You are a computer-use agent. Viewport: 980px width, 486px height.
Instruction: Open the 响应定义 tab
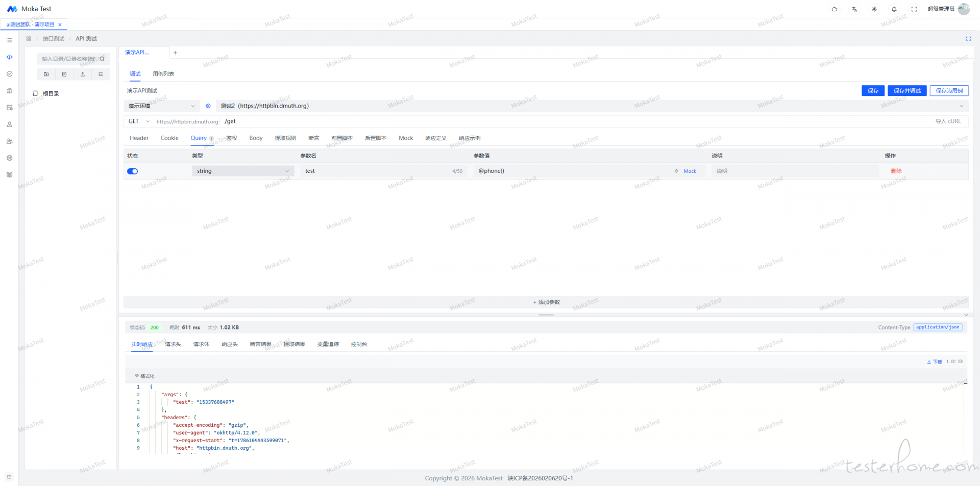coord(436,138)
